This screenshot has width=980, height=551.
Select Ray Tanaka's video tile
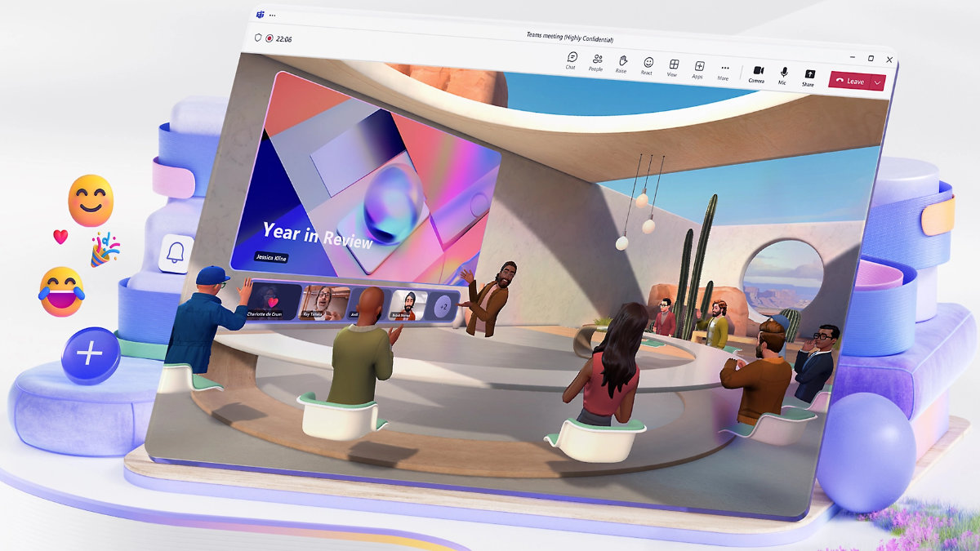[323, 302]
